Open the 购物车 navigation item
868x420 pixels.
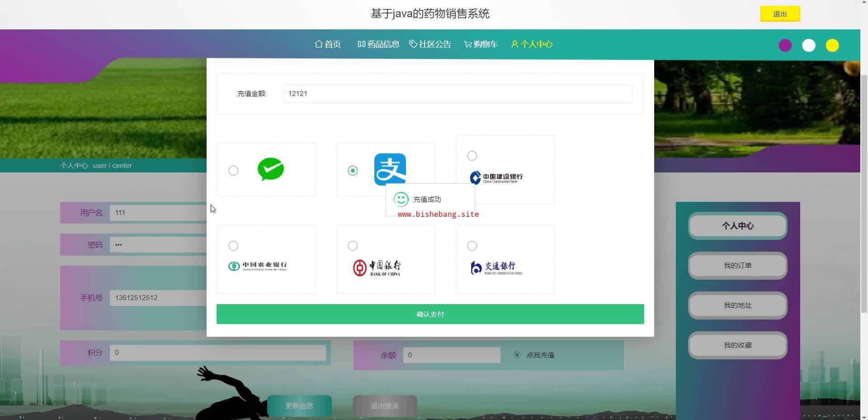(481, 44)
